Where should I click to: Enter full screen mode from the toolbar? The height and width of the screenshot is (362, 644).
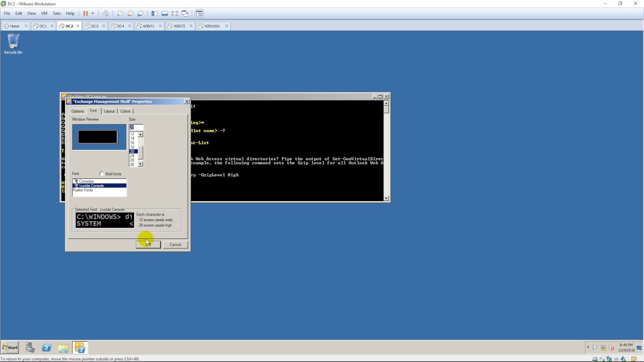pos(175,13)
